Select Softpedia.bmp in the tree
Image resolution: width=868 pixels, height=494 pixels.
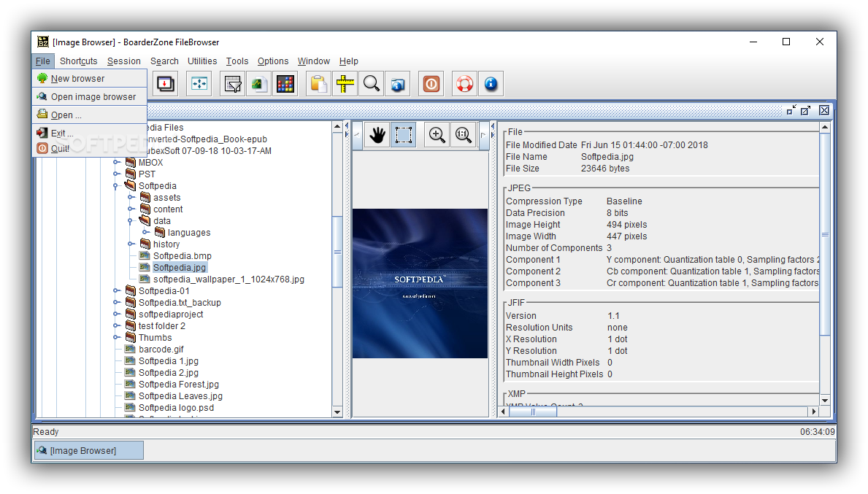(182, 256)
